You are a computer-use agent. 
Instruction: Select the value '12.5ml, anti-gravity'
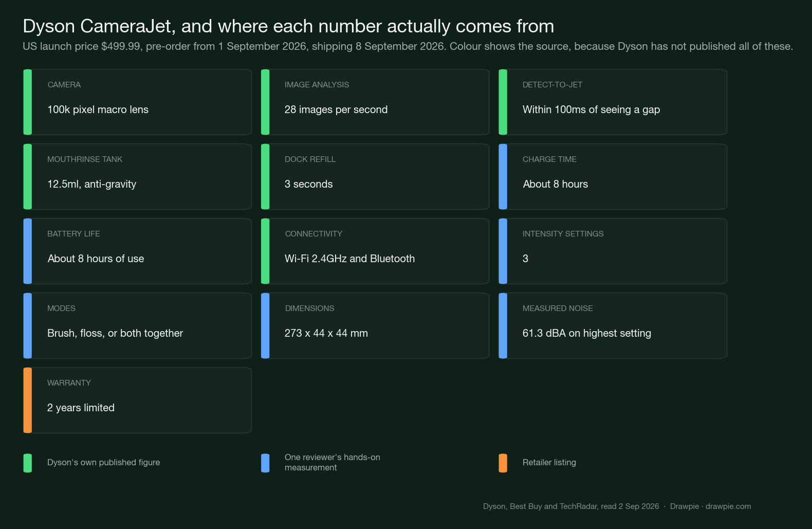tap(91, 184)
